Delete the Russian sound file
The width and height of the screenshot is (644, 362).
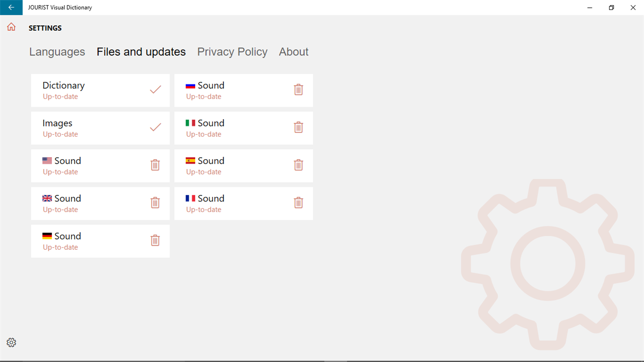point(298,90)
